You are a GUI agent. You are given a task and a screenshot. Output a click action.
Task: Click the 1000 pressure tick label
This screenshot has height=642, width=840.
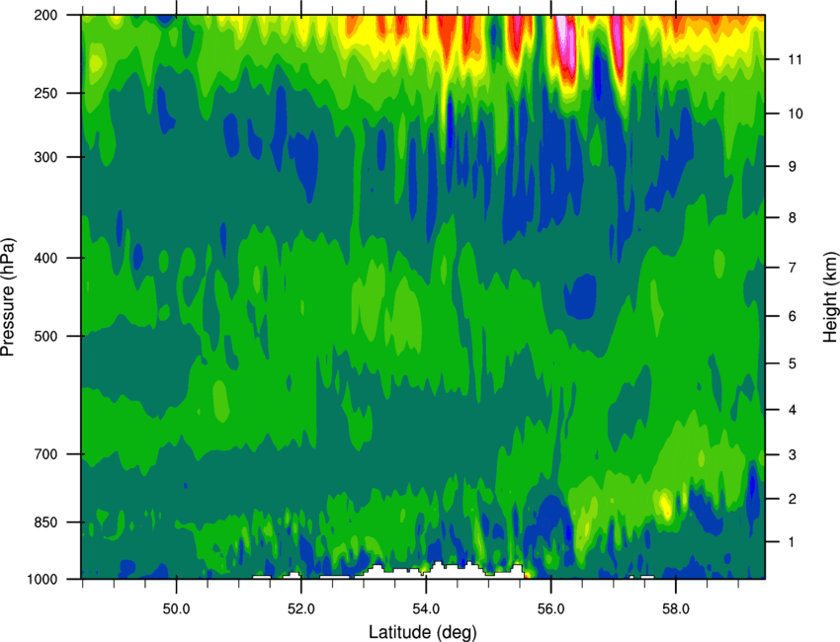(42, 579)
